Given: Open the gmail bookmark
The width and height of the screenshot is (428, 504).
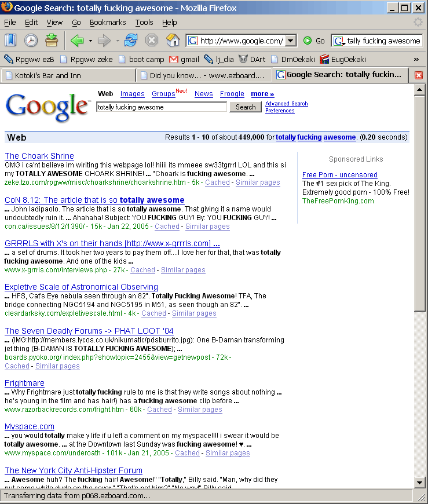Looking at the screenshot, I should [x=184, y=60].
